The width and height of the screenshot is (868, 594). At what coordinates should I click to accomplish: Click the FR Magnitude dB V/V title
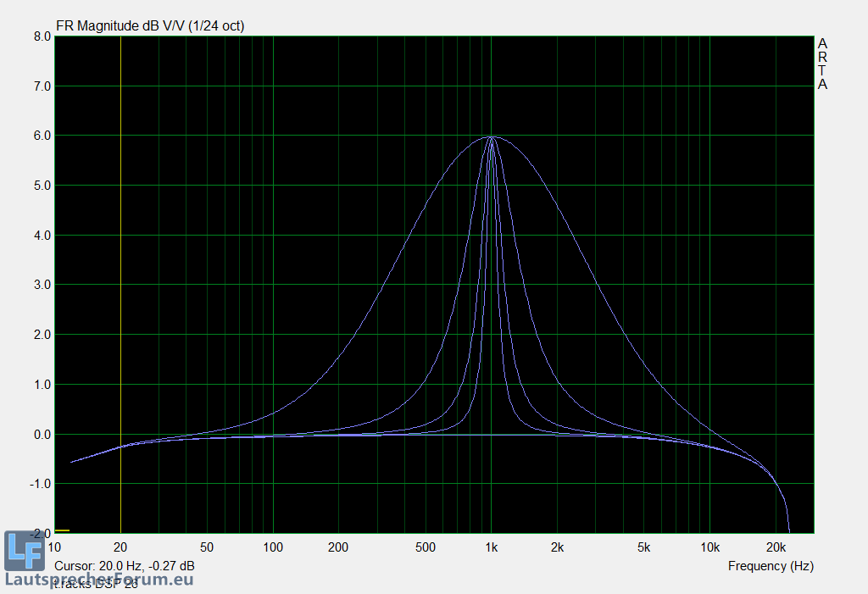(x=150, y=25)
